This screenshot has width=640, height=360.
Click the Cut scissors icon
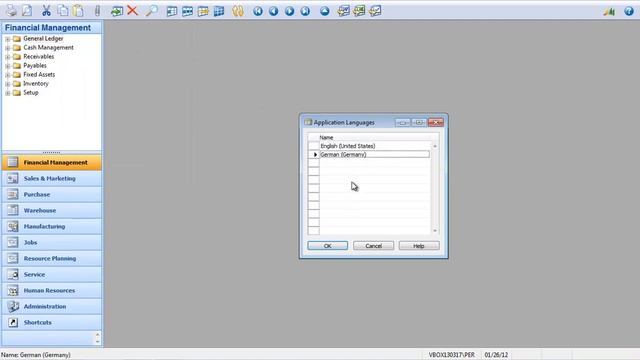click(x=46, y=11)
